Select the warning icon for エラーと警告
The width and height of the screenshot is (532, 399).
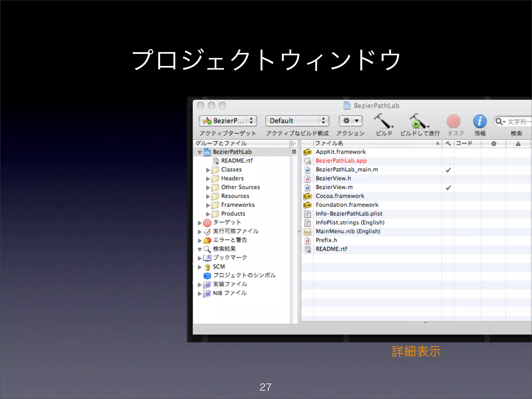[x=207, y=240]
